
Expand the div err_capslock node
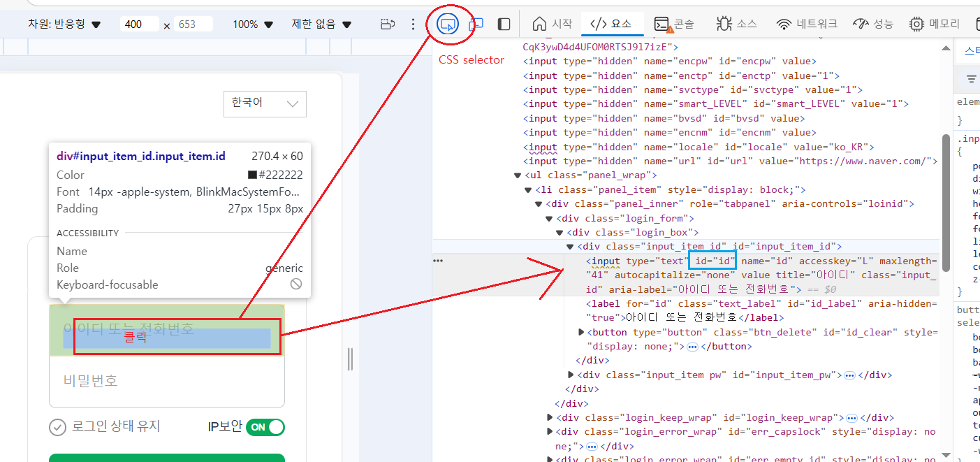[550, 432]
